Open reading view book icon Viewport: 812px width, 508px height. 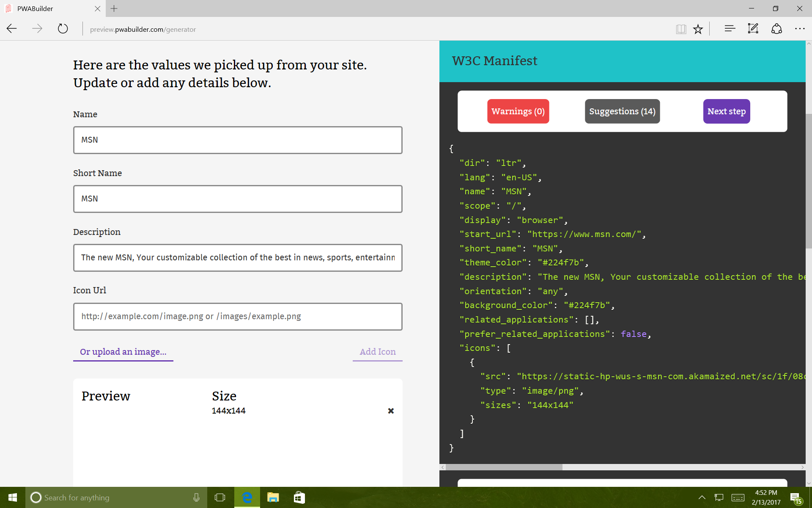[x=680, y=29]
